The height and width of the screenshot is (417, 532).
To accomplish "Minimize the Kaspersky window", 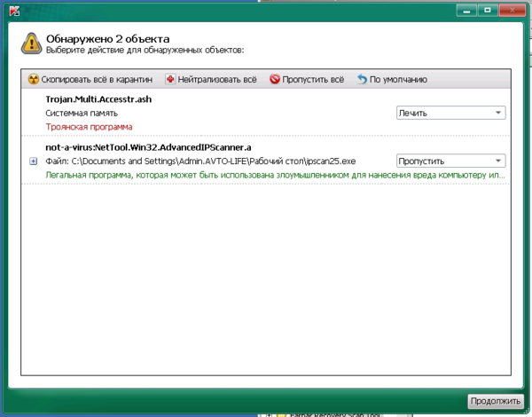I will (466, 11).
